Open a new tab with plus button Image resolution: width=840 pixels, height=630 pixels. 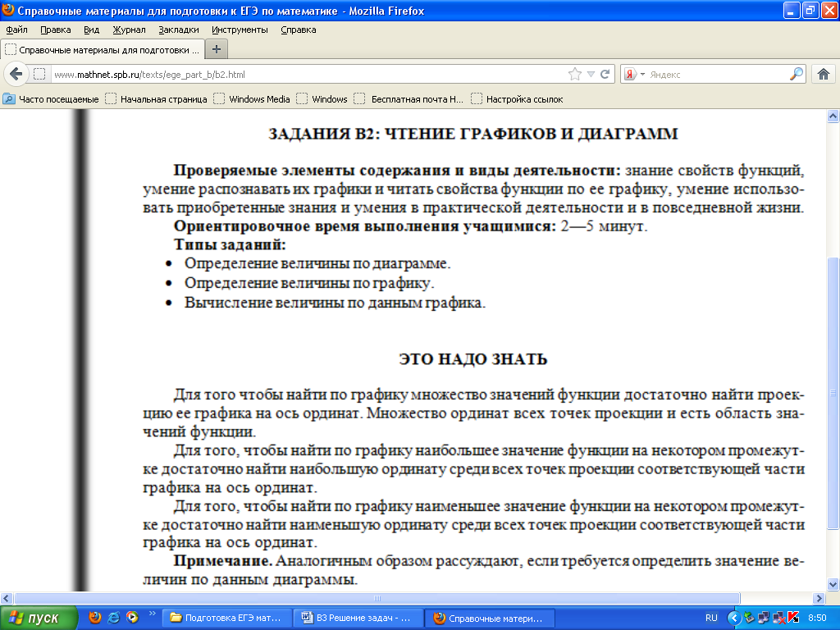click(217, 49)
